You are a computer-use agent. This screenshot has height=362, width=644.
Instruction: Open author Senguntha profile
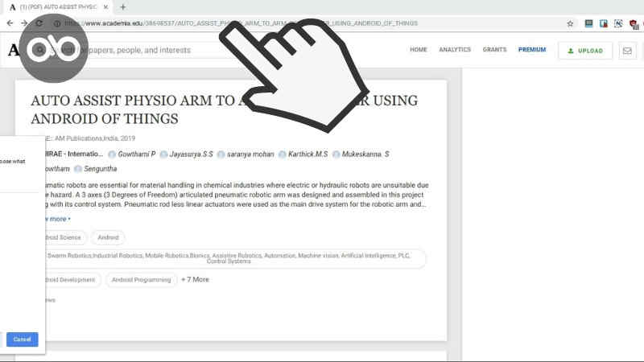coord(96,169)
